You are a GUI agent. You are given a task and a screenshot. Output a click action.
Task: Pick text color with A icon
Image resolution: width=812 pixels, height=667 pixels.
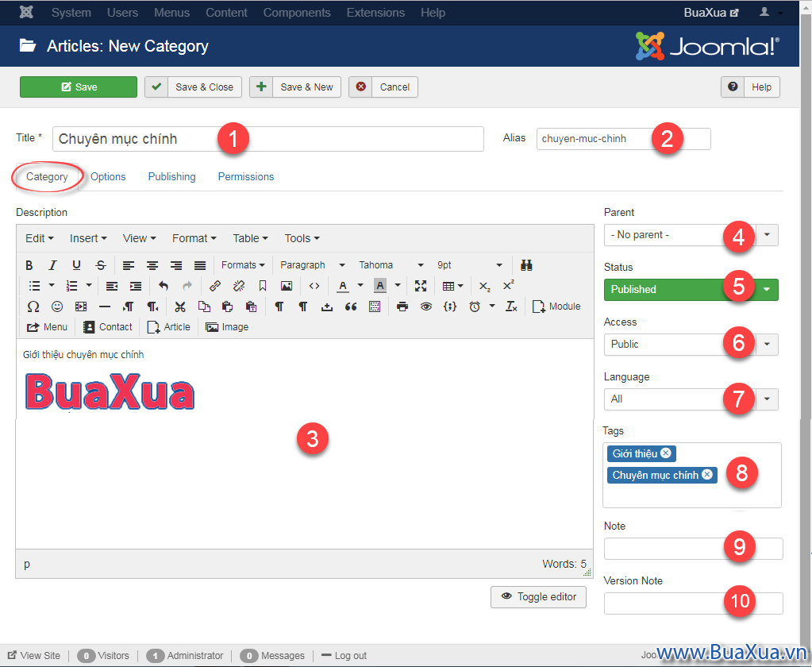pyautogui.click(x=343, y=286)
